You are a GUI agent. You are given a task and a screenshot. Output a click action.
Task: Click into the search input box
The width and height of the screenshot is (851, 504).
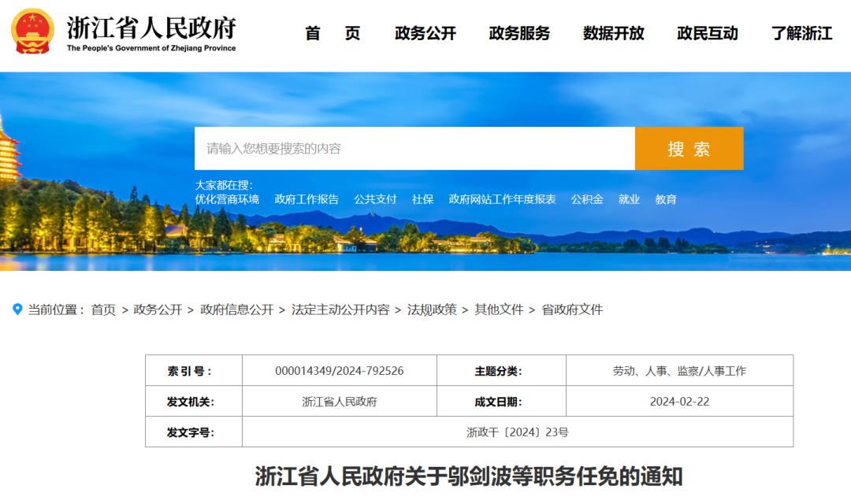tap(414, 149)
